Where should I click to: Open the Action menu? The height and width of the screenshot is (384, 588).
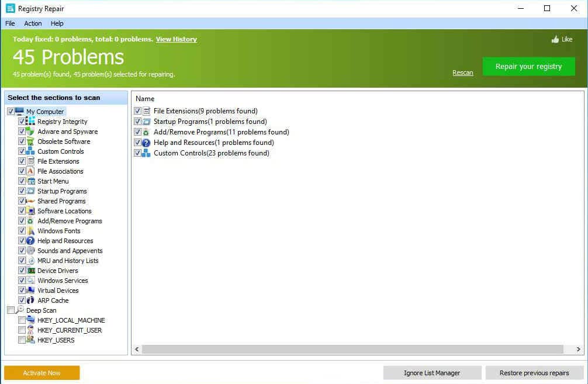33,23
